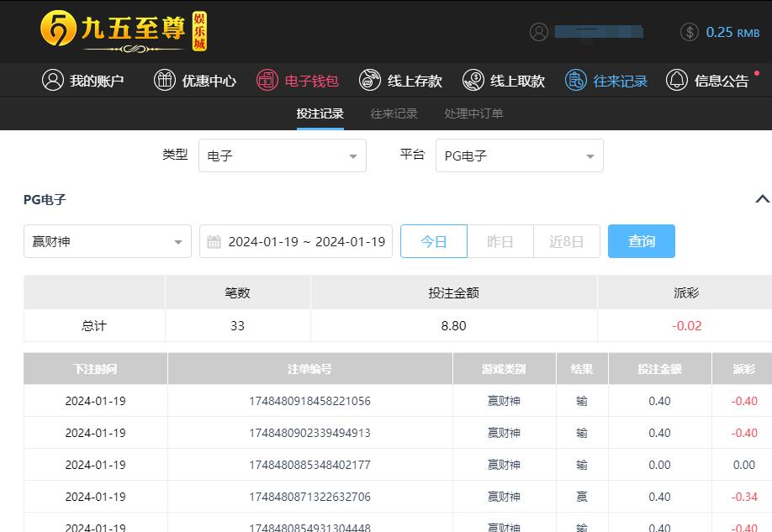Switch to the 处理中订单 tab
772x532 pixels.
[x=473, y=113]
